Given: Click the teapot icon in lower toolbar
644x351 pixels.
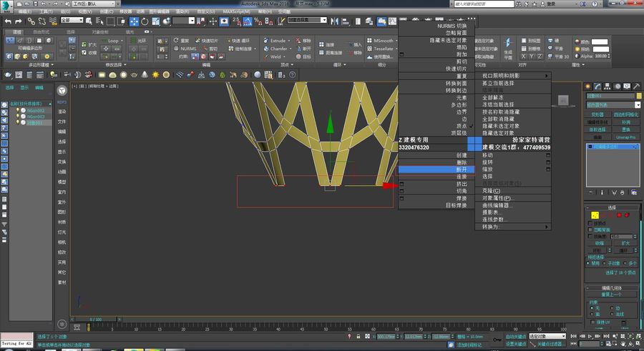Looking at the screenshot, I should pos(134,75).
